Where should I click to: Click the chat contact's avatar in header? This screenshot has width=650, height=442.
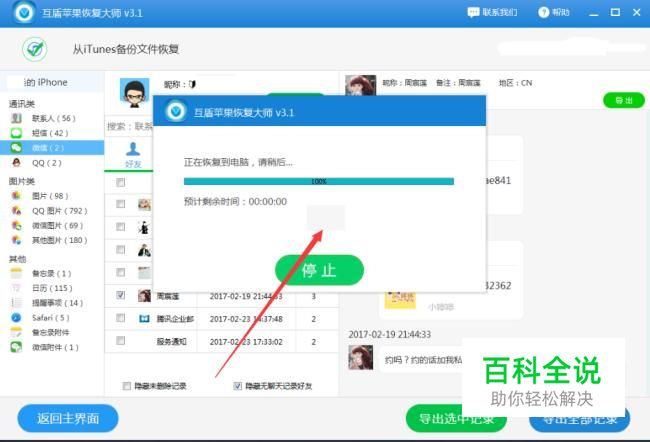coord(360,85)
